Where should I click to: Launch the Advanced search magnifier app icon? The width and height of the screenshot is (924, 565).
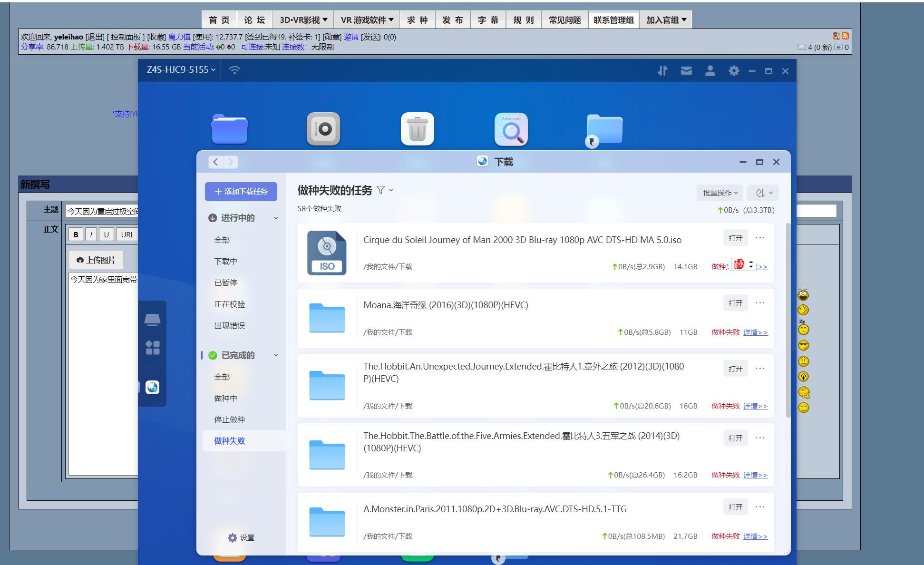(x=511, y=129)
